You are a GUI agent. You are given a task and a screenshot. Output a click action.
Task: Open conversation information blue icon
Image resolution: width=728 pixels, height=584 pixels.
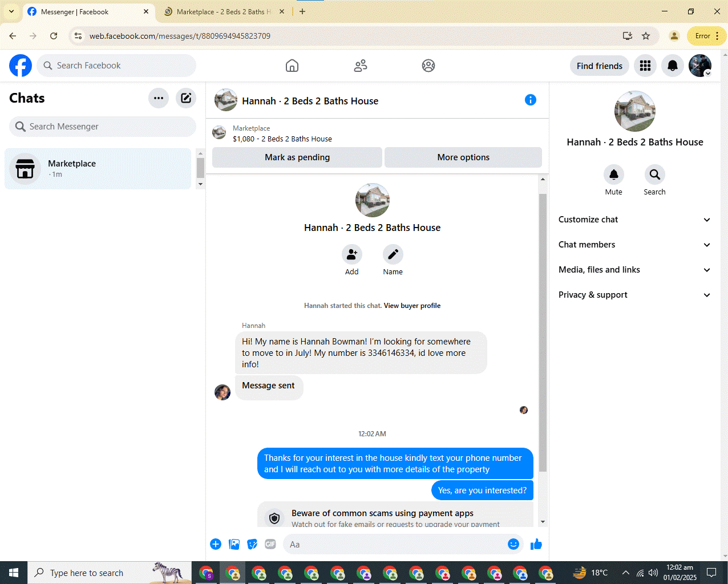coord(531,100)
